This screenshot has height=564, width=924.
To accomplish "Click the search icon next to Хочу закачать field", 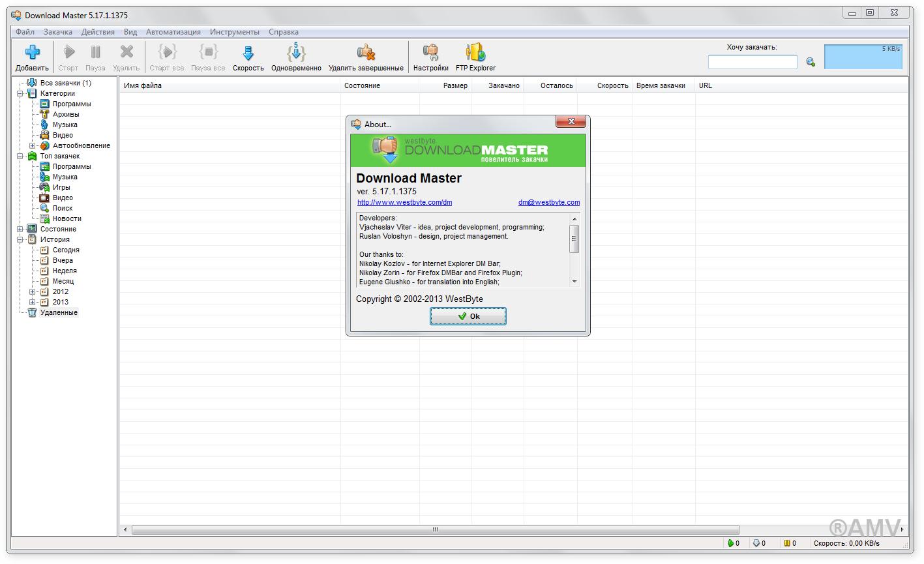I will pyautogui.click(x=811, y=62).
